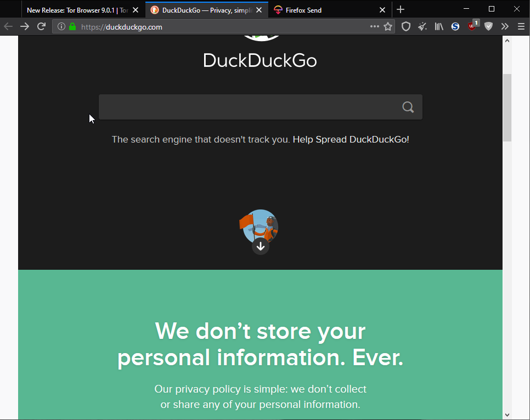The height and width of the screenshot is (420, 530).
Task: Close the Firefox Send tab
Action: 382,10
